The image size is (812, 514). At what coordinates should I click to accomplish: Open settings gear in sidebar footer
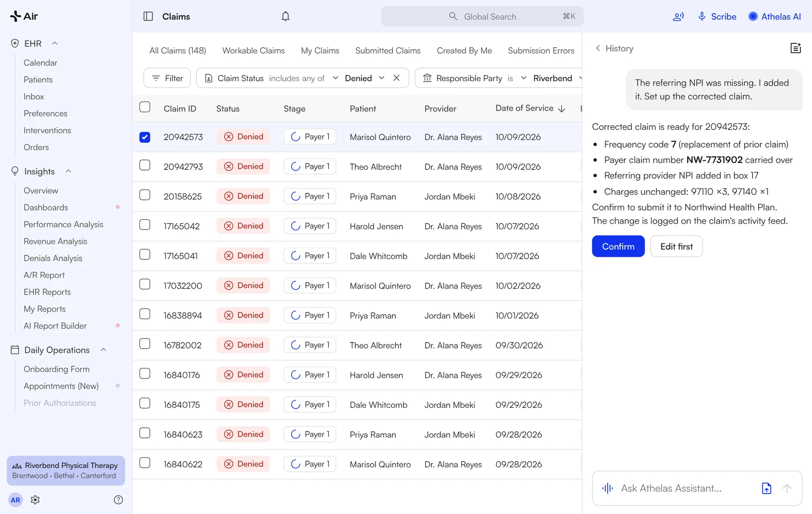coord(35,500)
